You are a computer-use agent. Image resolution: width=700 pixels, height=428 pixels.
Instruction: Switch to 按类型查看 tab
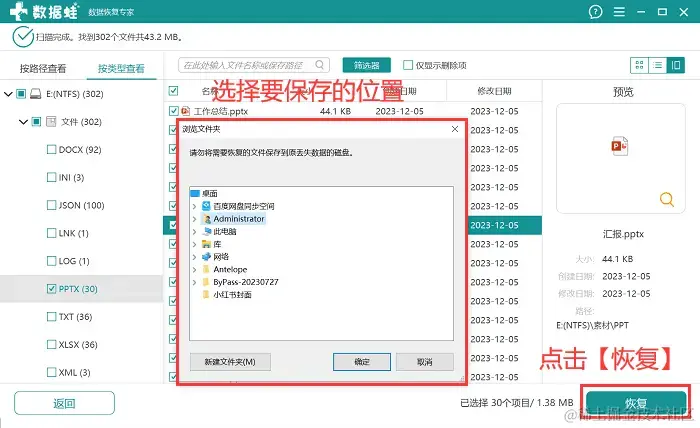tap(121, 68)
